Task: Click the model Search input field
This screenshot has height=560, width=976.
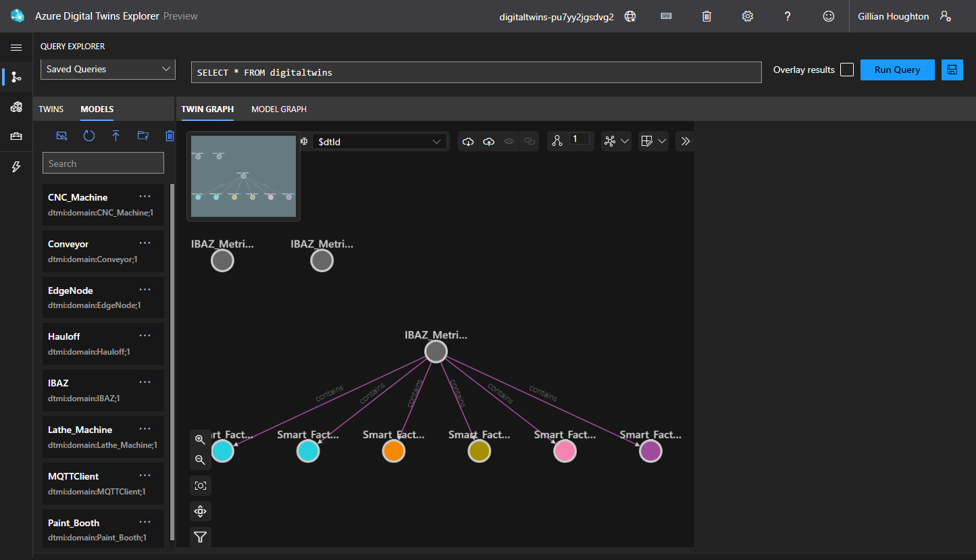Action: (x=103, y=163)
